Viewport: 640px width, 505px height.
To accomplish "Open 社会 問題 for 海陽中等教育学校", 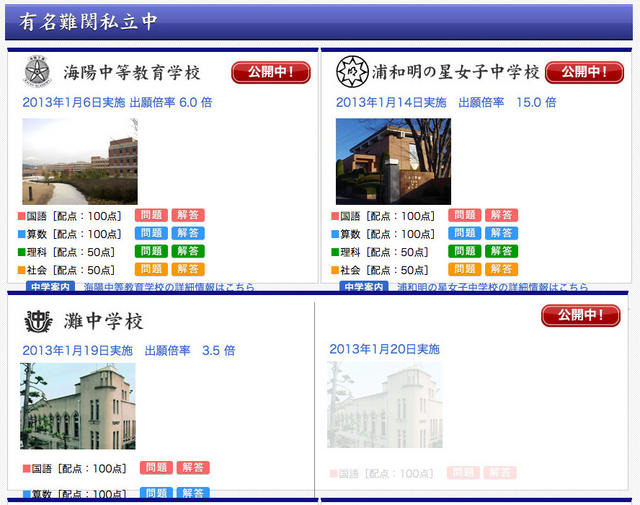I will click(151, 269).
